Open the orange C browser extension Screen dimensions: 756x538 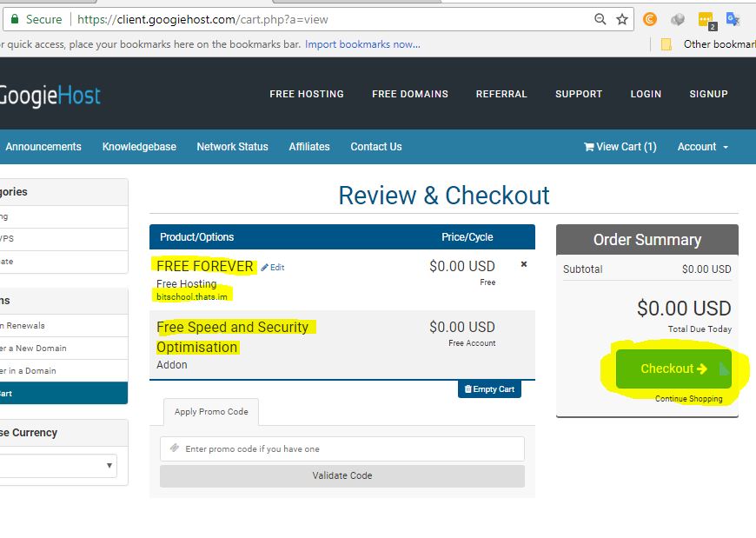650,19
